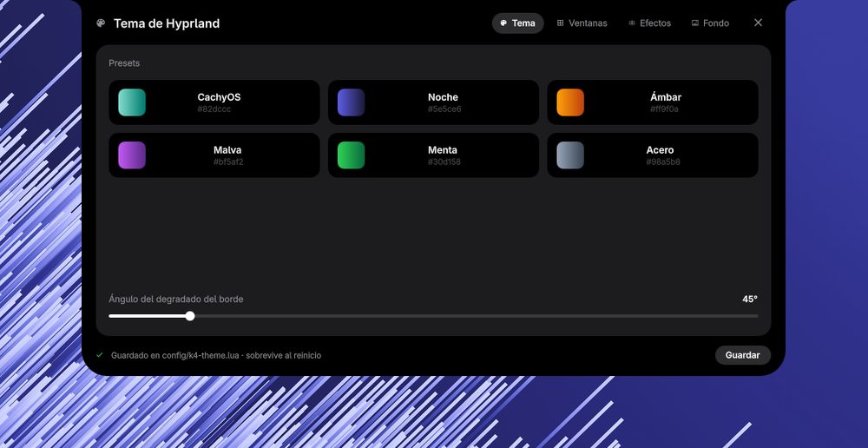Click the #82dccc hex value
The height and width of the screenshot is (448, 868).
pyautogui.click(x=214, y=109)
